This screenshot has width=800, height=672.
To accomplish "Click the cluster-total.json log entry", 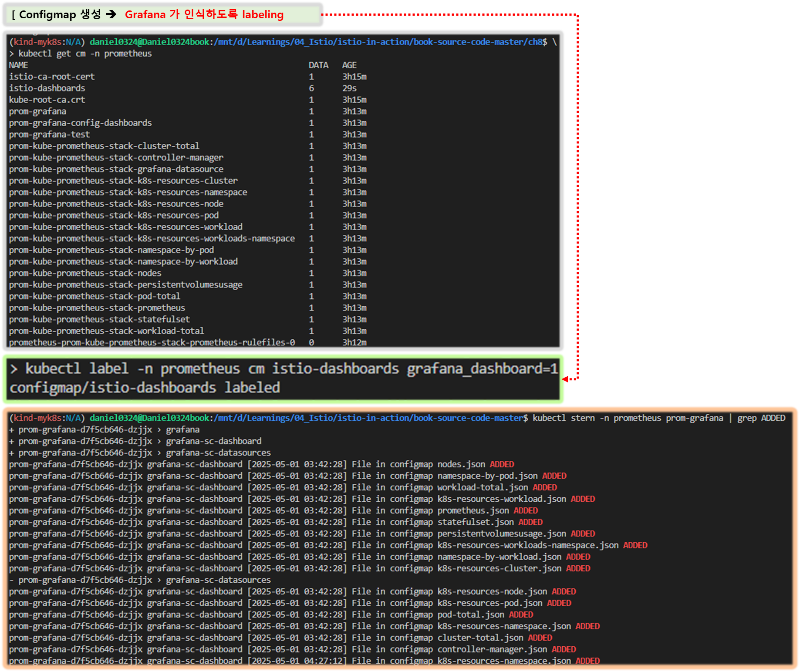I will tap(280, 638).
